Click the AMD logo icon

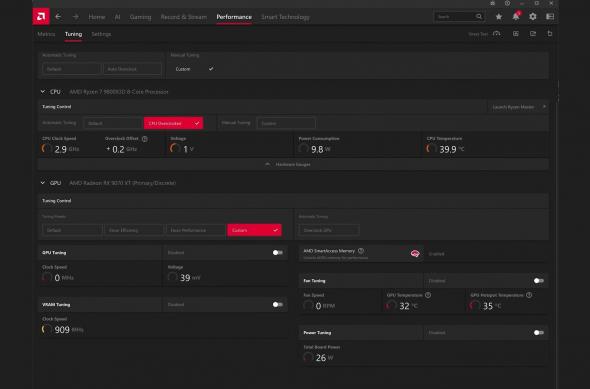pyautogui.click(x=41, y=17)
